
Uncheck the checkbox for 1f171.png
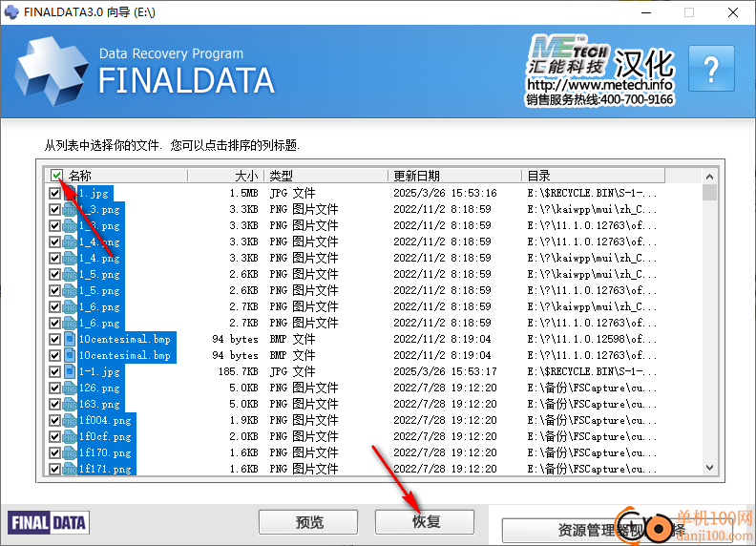tap(54, 469)
